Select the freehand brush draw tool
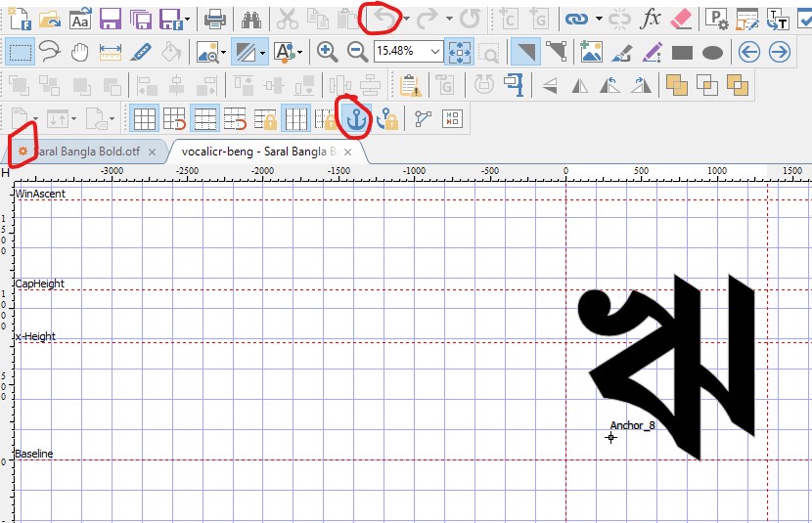812x523 pixels. (x=621, y=52)
